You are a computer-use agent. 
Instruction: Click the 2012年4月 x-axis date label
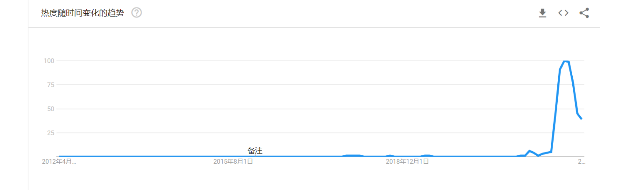point(59,161)
